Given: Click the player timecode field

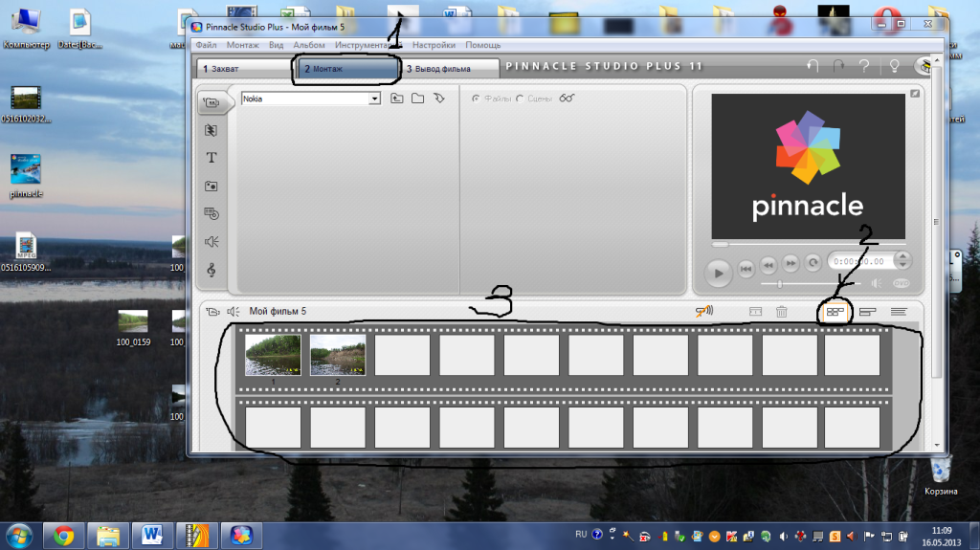Looking at the screenshot, I should point(858,261).
